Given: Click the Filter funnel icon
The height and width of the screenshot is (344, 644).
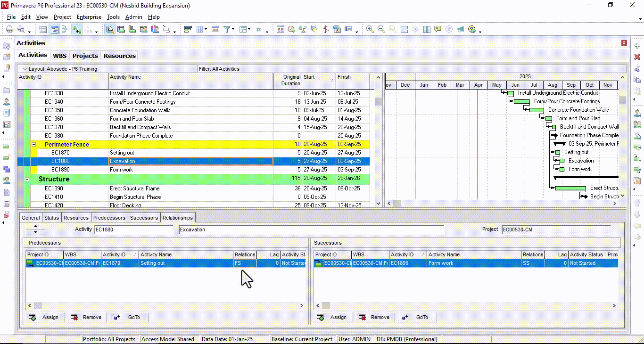Looking at the screenshot, I should click(227, 29).
